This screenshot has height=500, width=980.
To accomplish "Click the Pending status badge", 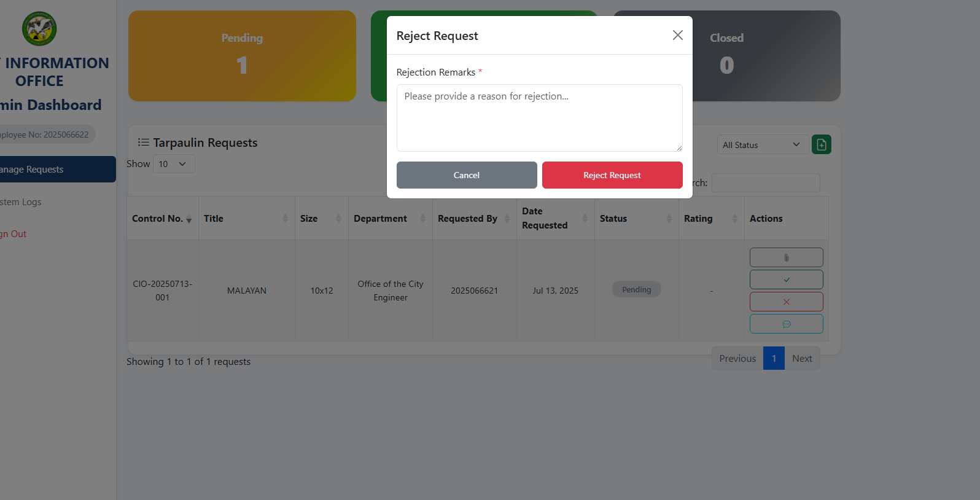I will (x=637, y=289).
